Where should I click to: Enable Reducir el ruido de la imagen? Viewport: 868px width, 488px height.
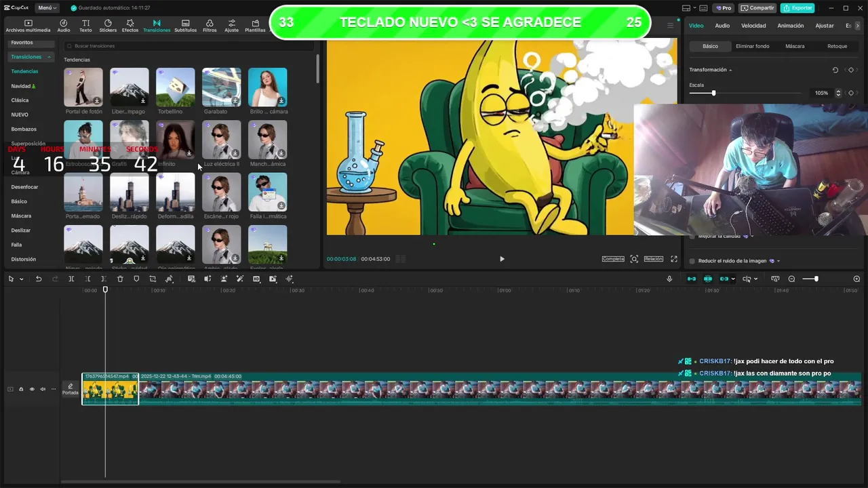[692, 261]
